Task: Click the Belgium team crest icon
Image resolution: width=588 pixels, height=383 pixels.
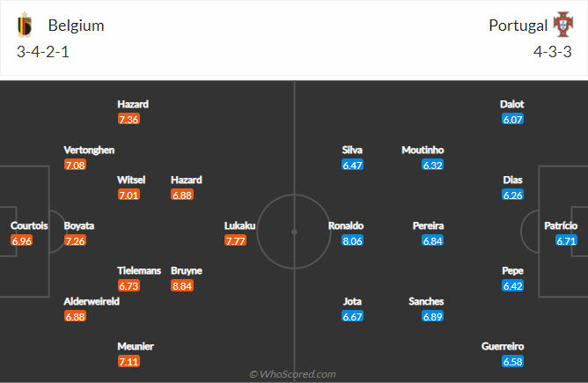Action: (26, 25)
